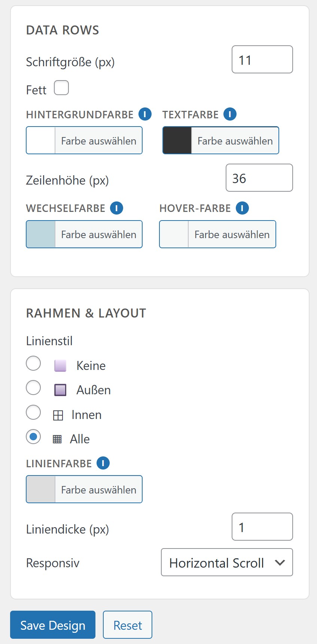Focus the Zeilenhöhe row height field
317x644 pixels.
(x=259, y=178)
